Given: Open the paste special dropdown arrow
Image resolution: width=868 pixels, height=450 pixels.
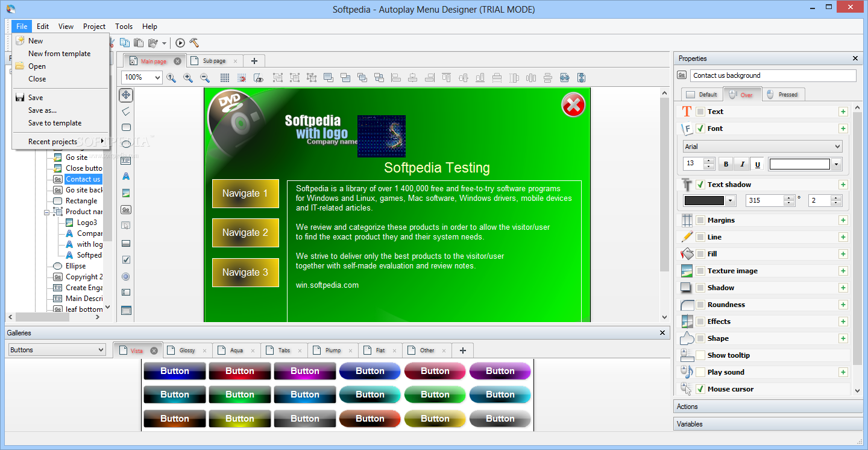Looking at the screenshot, I should pos(164,43).
